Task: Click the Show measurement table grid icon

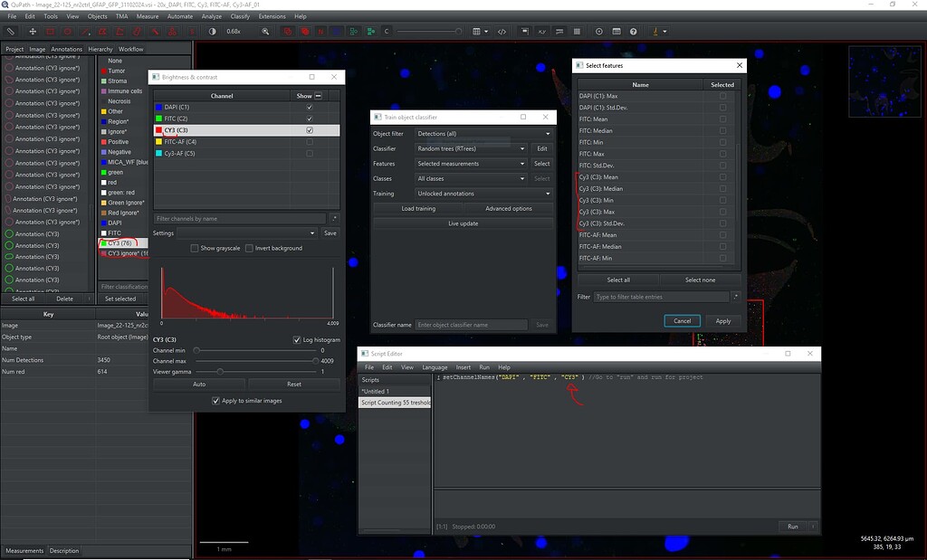Action: (578, 32)
